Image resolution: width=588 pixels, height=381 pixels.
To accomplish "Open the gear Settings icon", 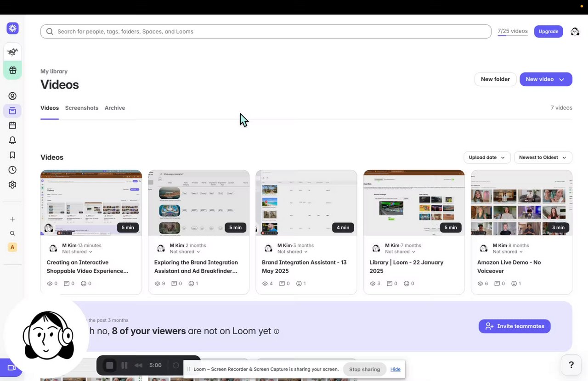I will point(12,185).
